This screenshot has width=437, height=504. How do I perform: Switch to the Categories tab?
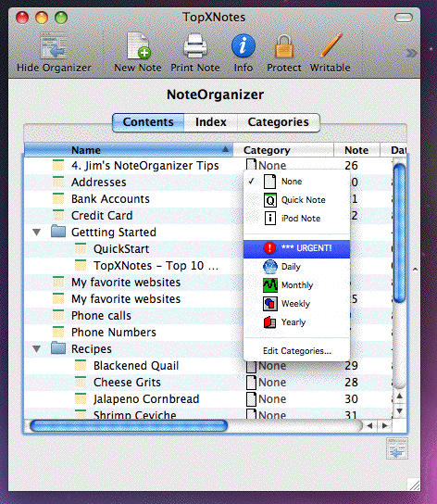[279, 122]
